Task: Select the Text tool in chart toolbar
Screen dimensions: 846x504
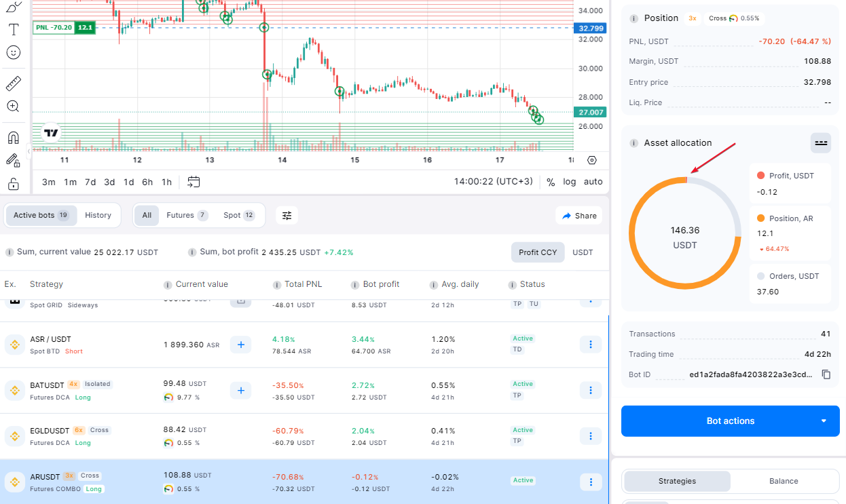Action: coord(13,29)
